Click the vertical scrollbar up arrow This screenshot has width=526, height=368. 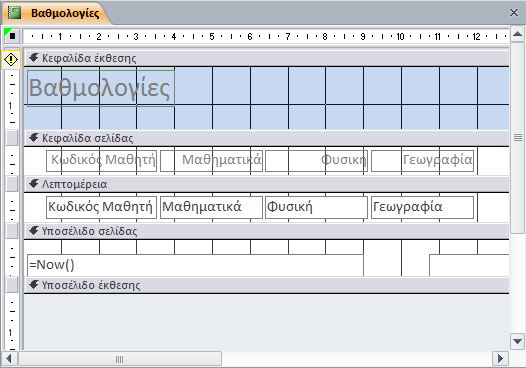pos(517,34)
